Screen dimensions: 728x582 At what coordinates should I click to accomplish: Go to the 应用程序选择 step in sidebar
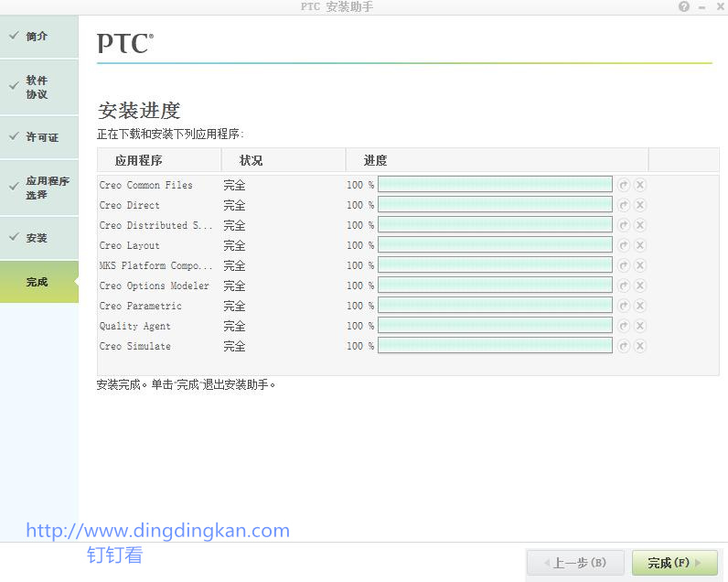coord(39,188)
